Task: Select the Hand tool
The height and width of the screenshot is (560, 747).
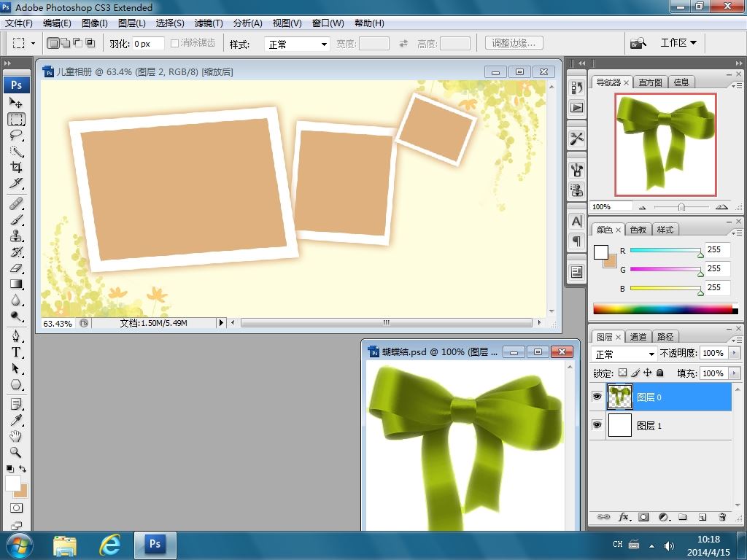Action: pyautogui.click(x=16, y=436)
